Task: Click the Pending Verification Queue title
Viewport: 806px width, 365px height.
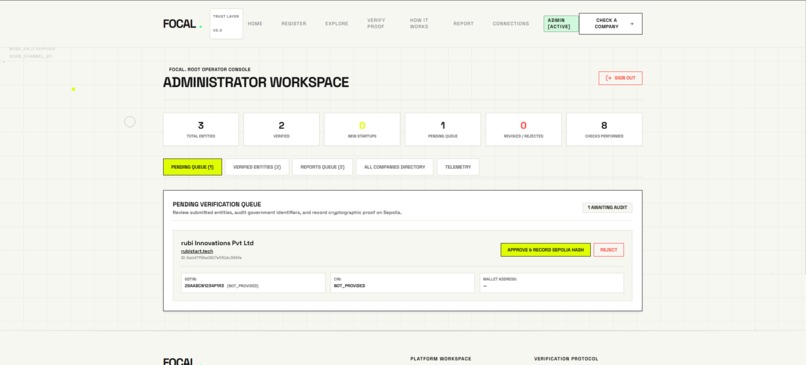Action: [x=217, y=205]
